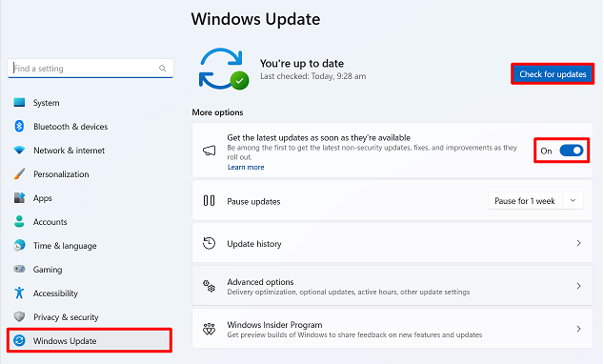This screenshot has height=364, width=604.
Task: Click the Check for updates button
Action: [x=553, y=74]
